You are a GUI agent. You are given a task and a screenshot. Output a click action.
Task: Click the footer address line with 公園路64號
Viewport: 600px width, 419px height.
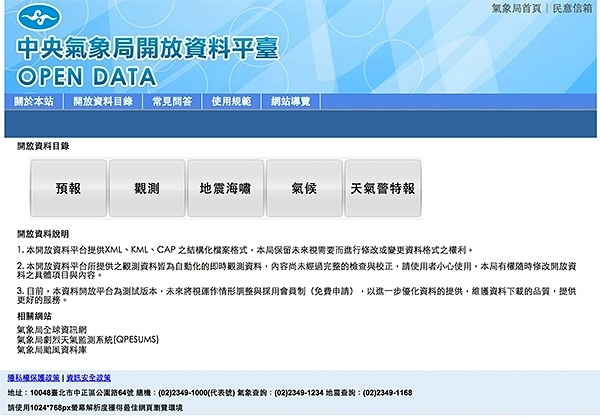210,393
